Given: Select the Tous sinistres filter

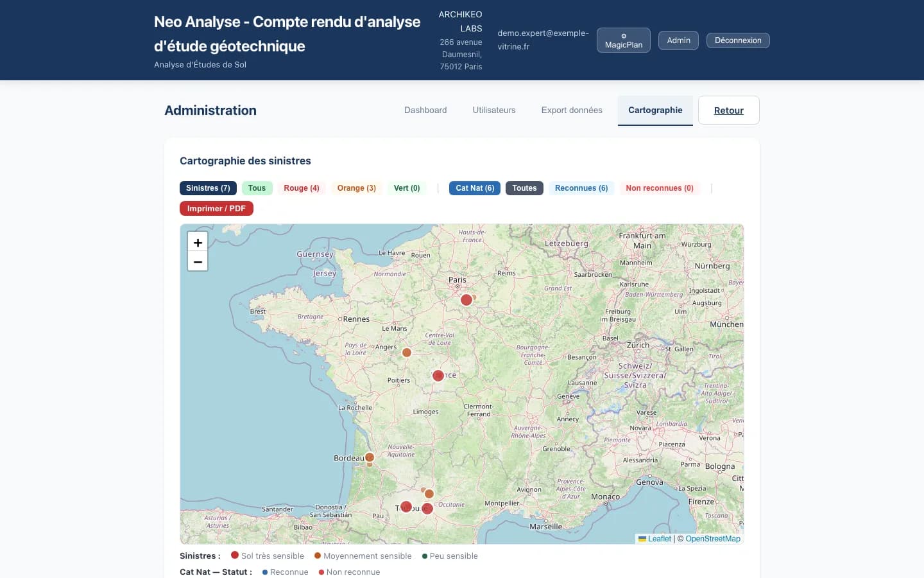Looking at the screenshot, I should point(257,188).
